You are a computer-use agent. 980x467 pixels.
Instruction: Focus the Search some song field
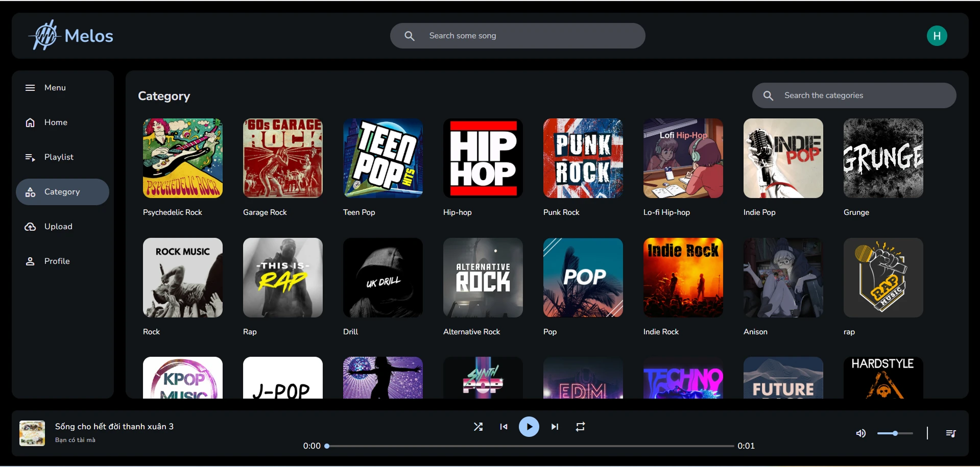(x=518, y=36)
